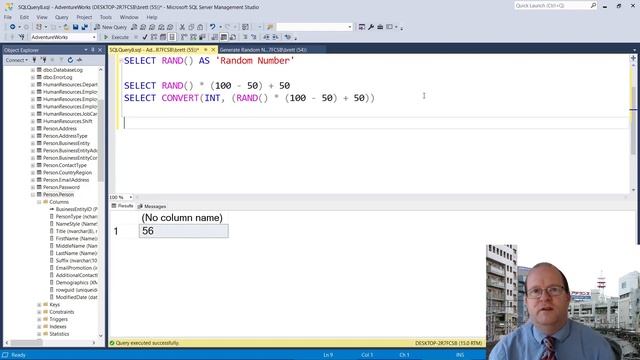640x360 pixels.
Task: Switch to the Results tab
Action: (122, 206)
